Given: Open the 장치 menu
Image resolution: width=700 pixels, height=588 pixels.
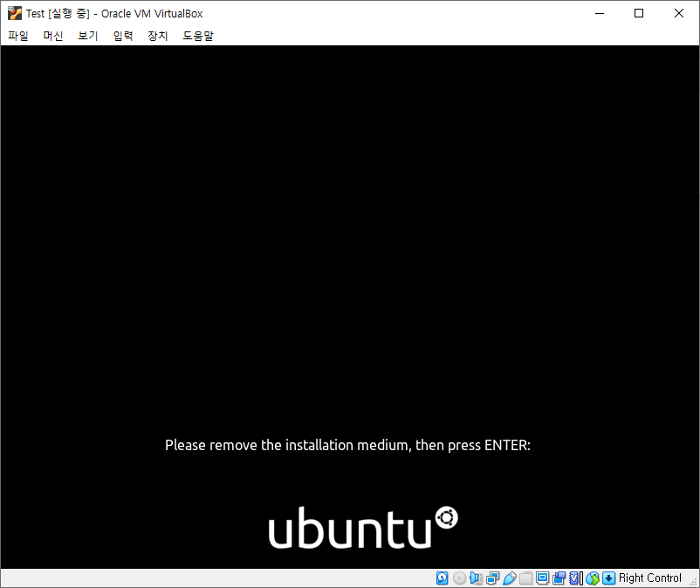Looking at the screenshot, I should coord(158,36).
